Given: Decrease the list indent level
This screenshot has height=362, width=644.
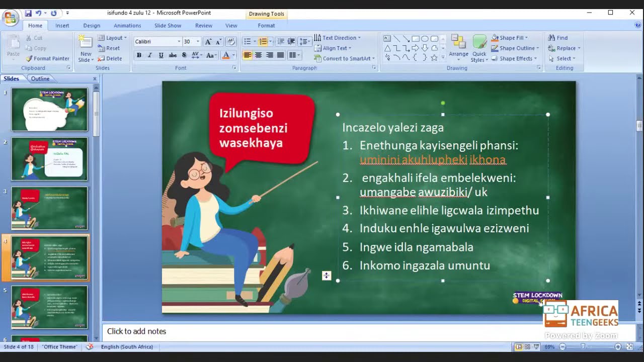Looking at the screenshot, I should [280, 42].
